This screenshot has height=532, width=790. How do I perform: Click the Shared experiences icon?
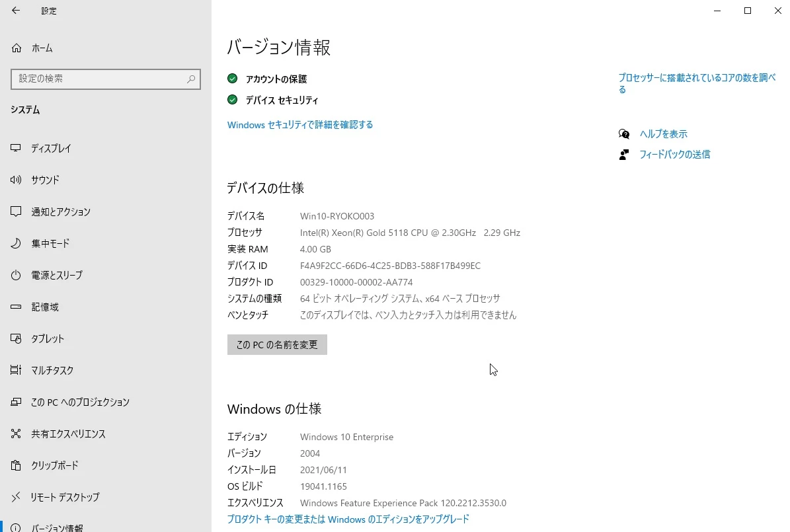tap(16, 434)
